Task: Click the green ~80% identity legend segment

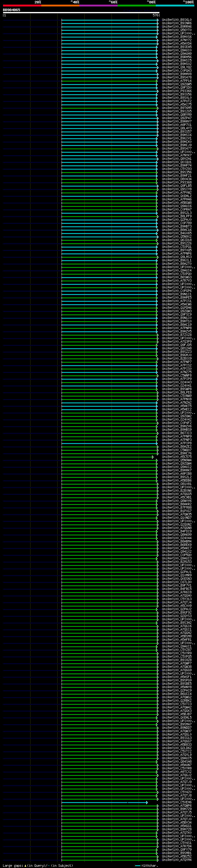Action: (137, 6)
